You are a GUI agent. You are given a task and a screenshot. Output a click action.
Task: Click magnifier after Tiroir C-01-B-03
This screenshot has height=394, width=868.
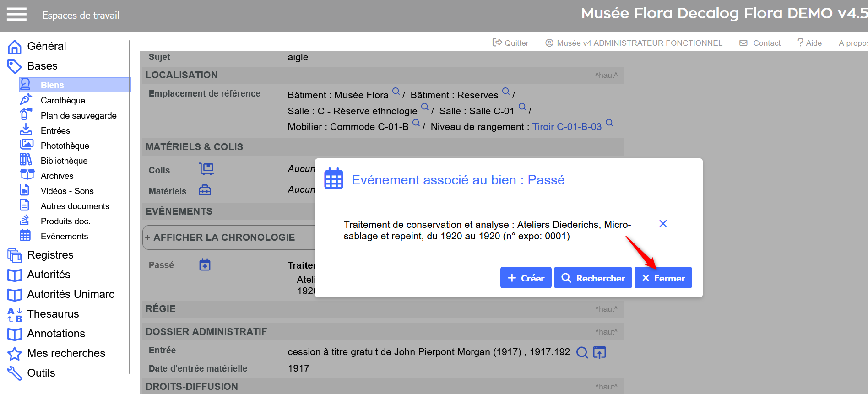[x=609, y=123]
